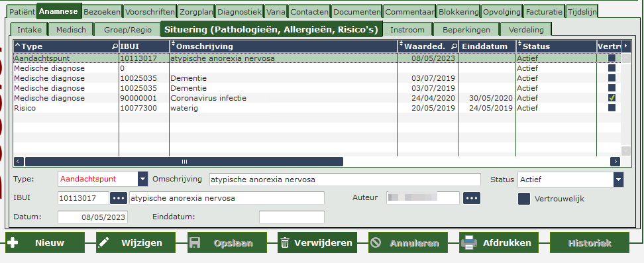Open the Contacten tab
Viewport: 644px width, 263px height.
click(x=309, y=12)
